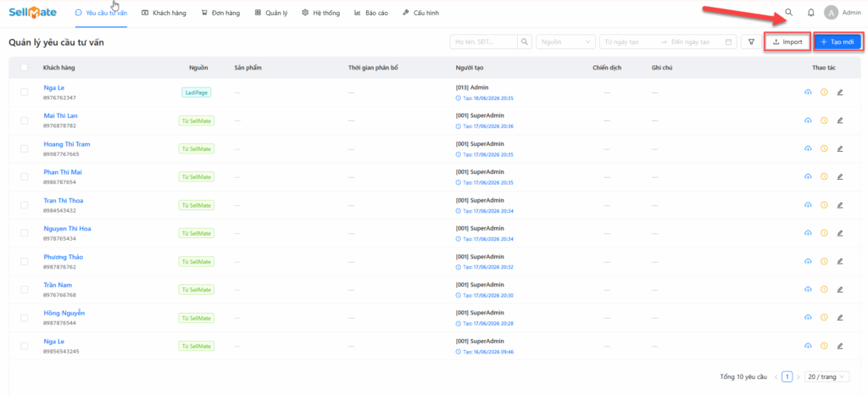Open history clock icon for Nguyen Thi Hoa
Viewport: 868px width, 395px height.
coord(824,233)
